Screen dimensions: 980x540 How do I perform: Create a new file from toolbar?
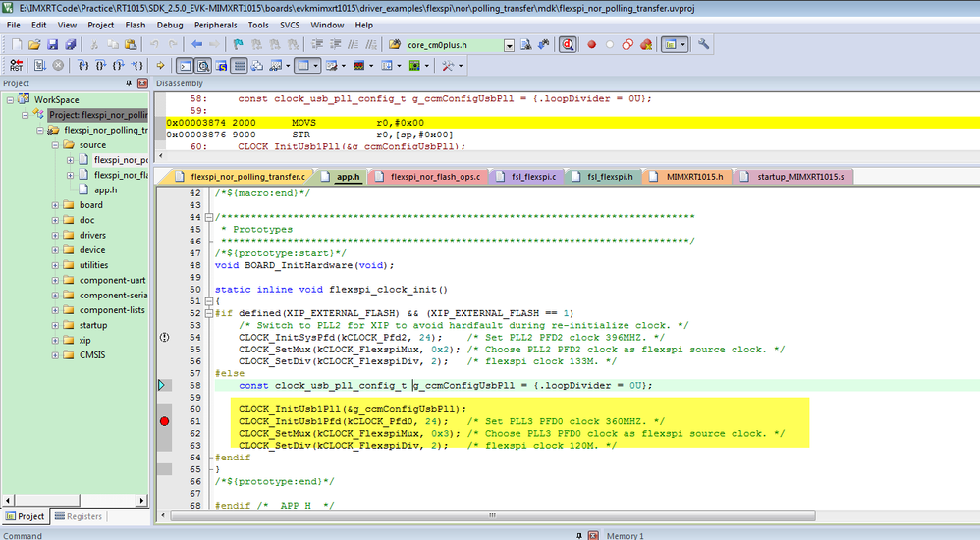(x=17, y=45)
